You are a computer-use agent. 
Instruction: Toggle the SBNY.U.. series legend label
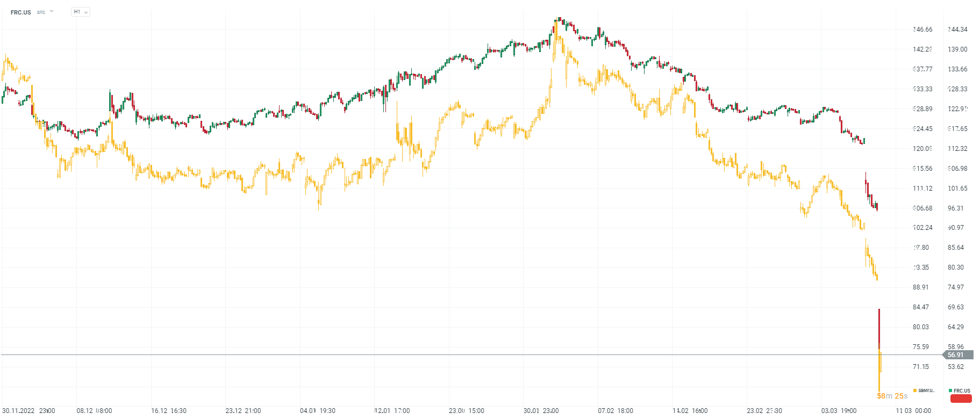point(927,390)
